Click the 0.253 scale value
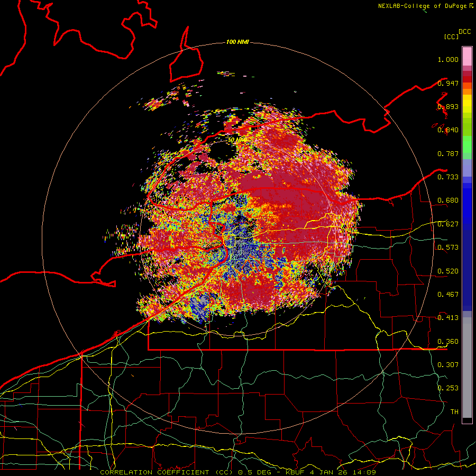Viewport: 476px width, 476px height. (x=448, y=388)
